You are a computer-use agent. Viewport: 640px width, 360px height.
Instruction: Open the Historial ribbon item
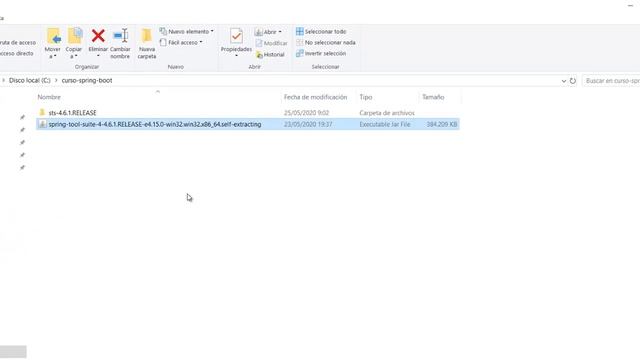click(x=270, y=54)
